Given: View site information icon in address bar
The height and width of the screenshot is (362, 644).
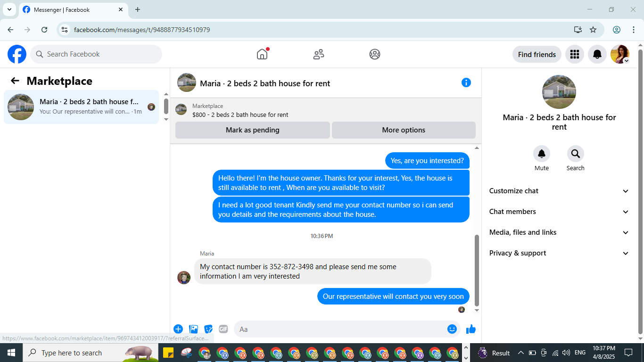Looking at the screenshot, I should coord(65,30).
